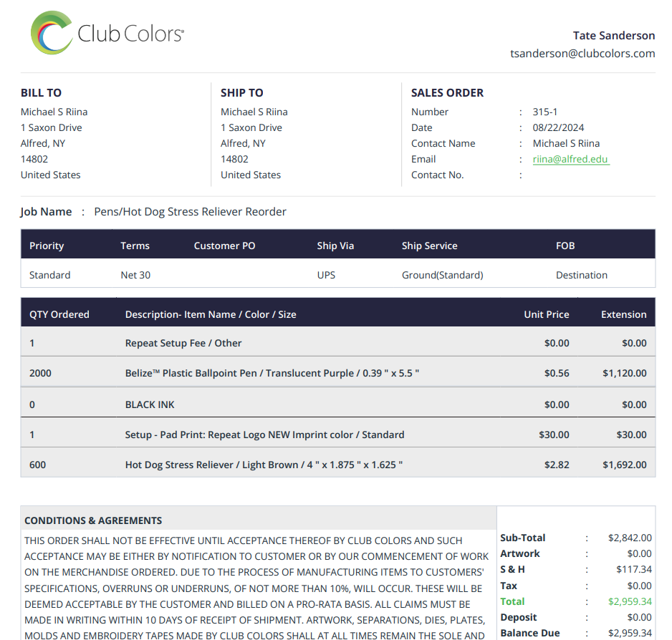
Task: Click the SHIP TO heading
Action: click(241, 92)
